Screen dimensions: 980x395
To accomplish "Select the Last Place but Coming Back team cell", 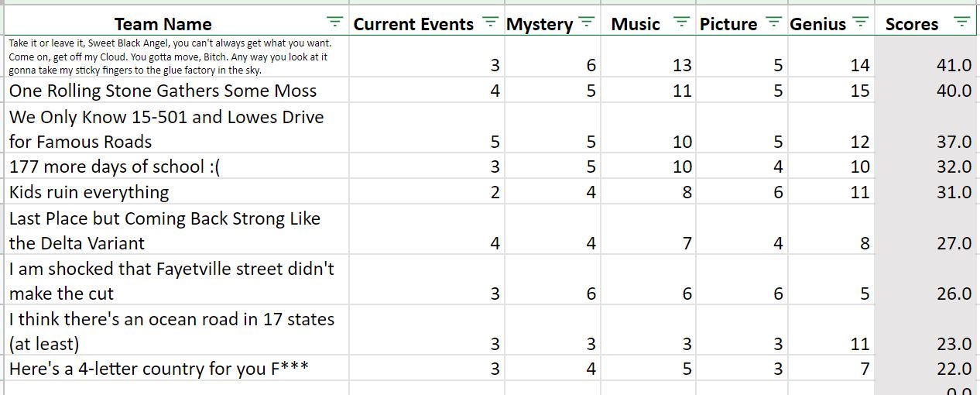I will [x=176, y=230].
